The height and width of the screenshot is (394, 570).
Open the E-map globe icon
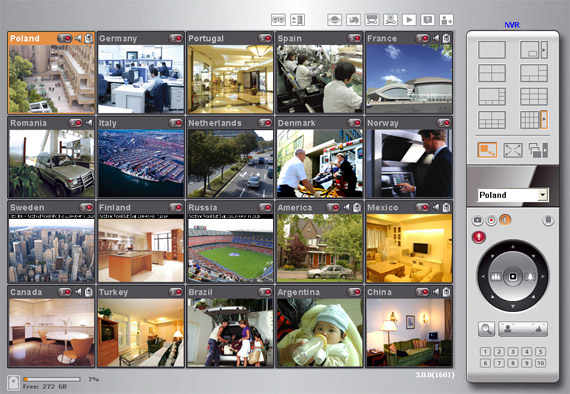[x=334, y=20]
